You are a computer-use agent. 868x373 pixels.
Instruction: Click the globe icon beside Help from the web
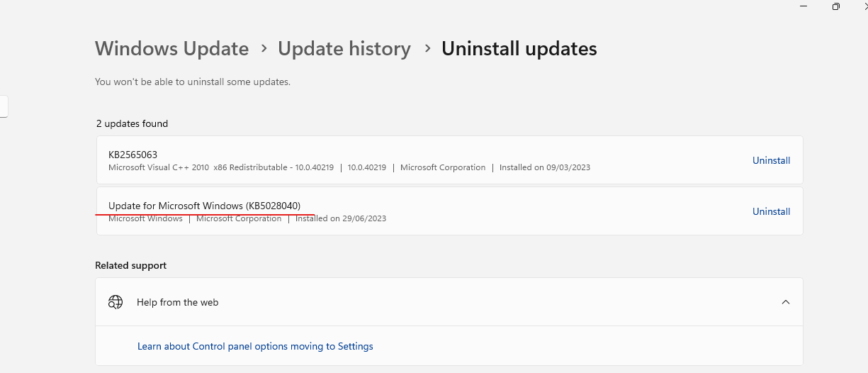point(115,302)
